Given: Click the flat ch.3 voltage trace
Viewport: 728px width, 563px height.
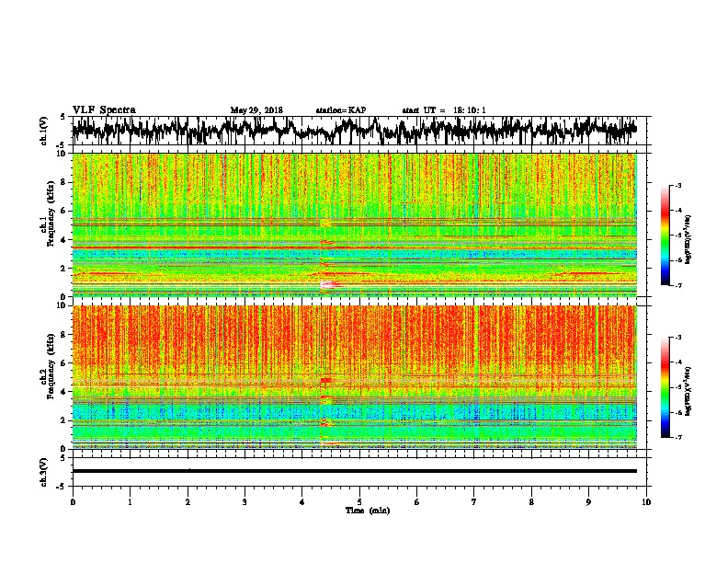Looking at the screenshot, I should (354, 471).
